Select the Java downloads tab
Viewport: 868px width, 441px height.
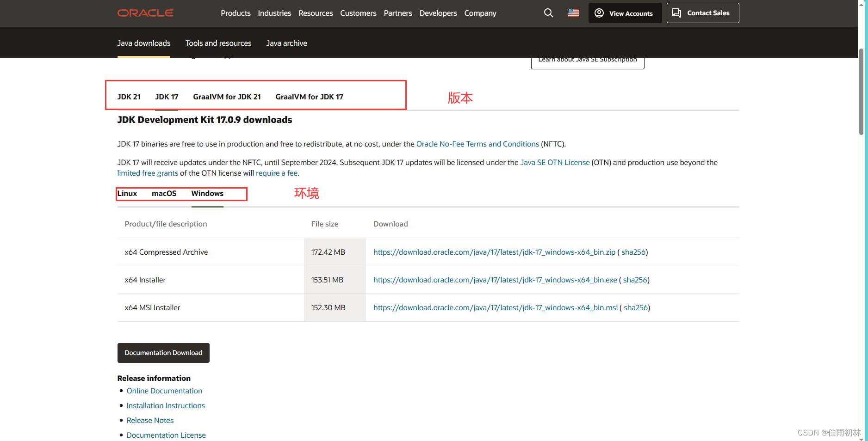[x=144, y=43]
